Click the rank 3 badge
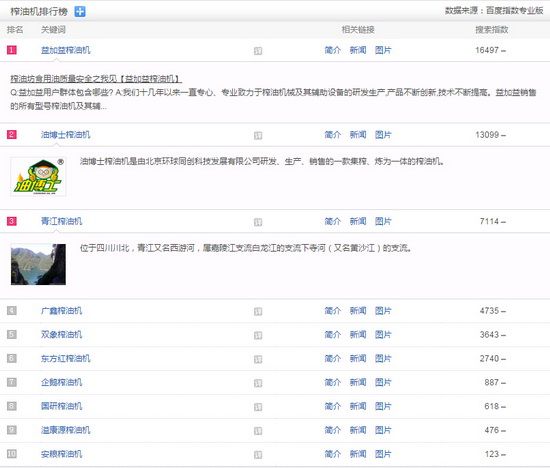The width and height of the screenshot is (550, 468). coord(12,221)
